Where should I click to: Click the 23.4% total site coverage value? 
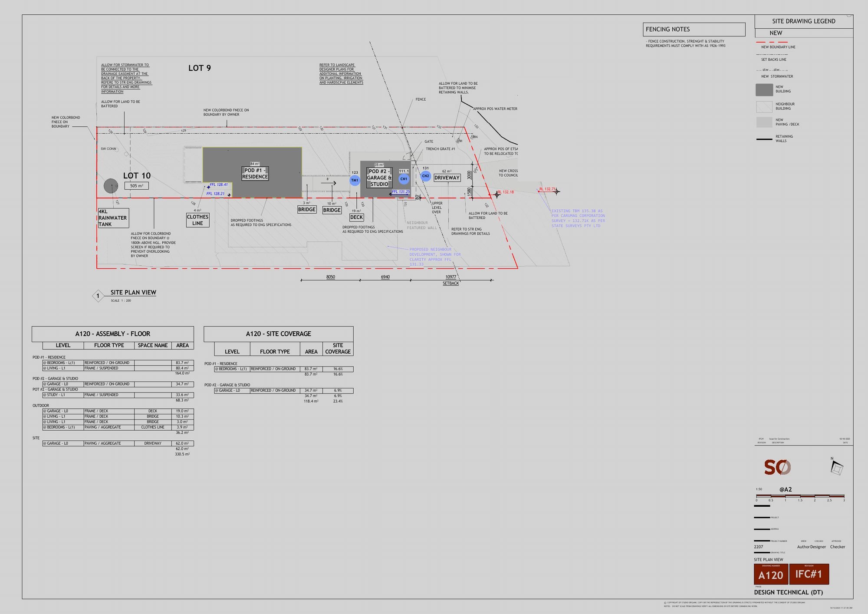click(338, 401)
